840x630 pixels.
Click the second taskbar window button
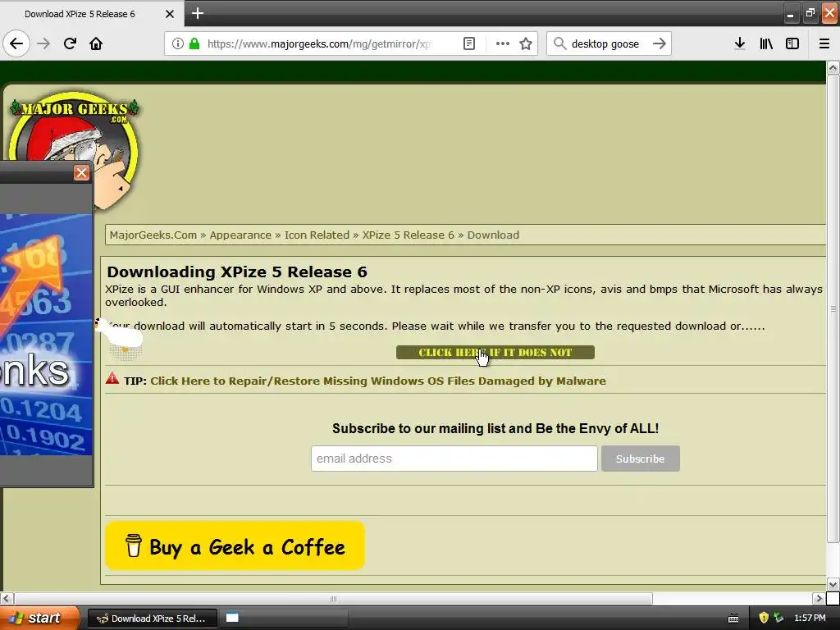284,619
